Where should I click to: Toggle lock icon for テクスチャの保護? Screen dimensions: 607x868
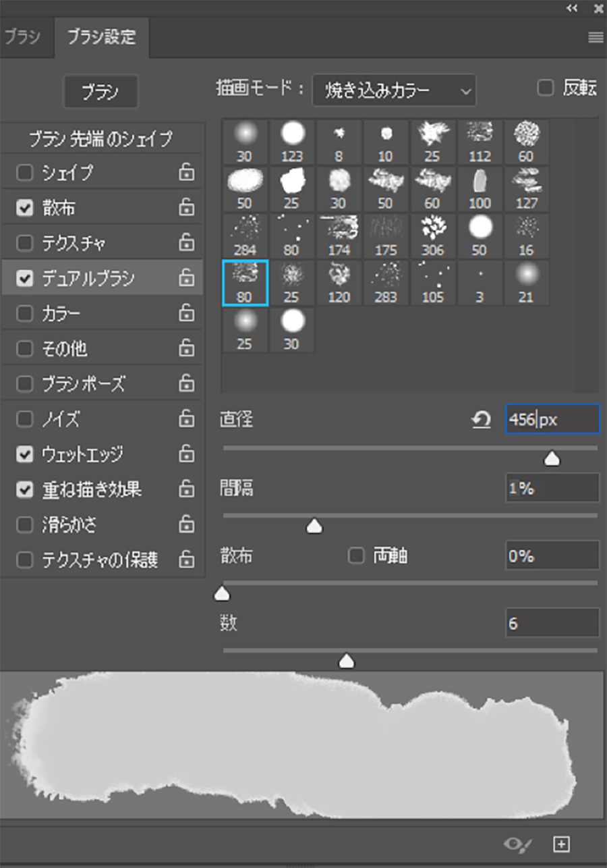[186, 560]
